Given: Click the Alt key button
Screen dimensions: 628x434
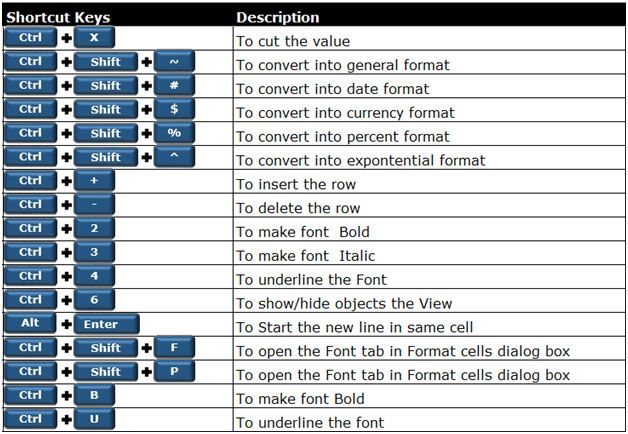Looking at the screenshot, I should click(x=30, y=323).
